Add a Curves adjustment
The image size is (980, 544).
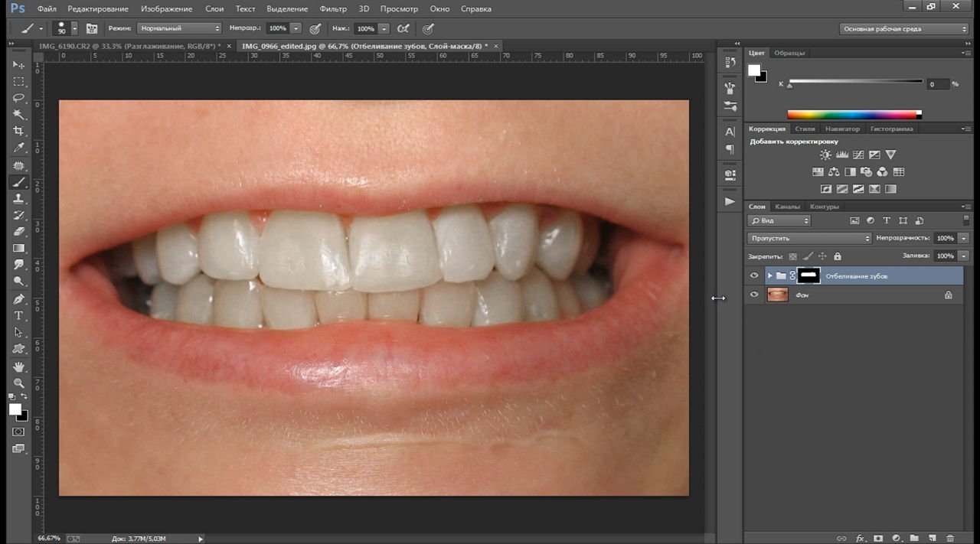858,155
